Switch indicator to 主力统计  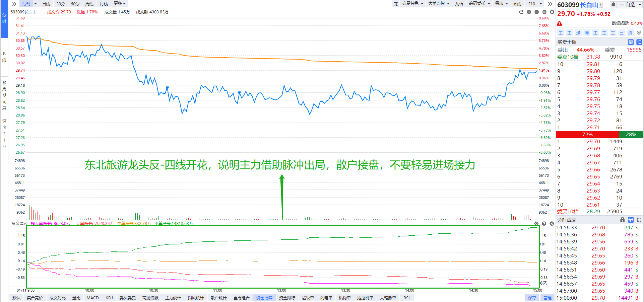(x=173, y=298)
